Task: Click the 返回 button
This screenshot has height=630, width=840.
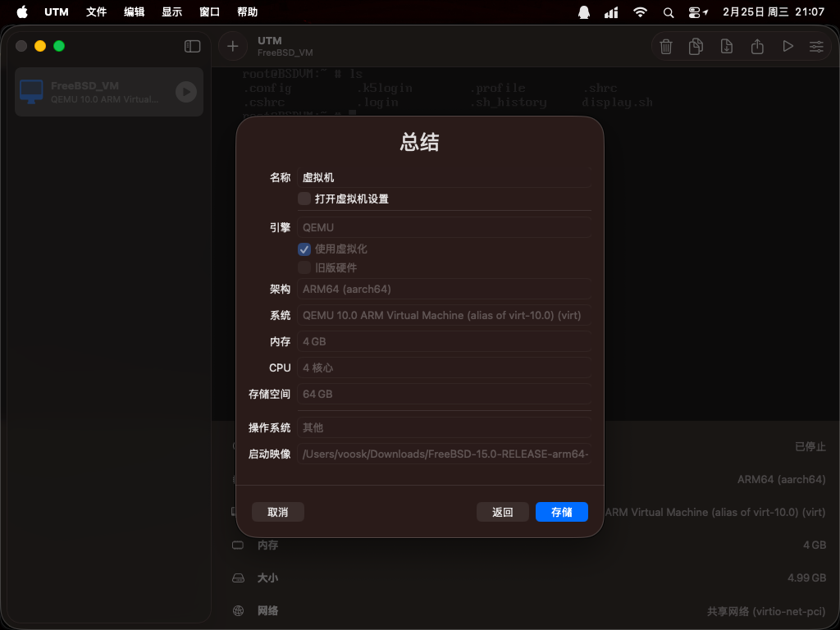Action: tap(503, 512)
